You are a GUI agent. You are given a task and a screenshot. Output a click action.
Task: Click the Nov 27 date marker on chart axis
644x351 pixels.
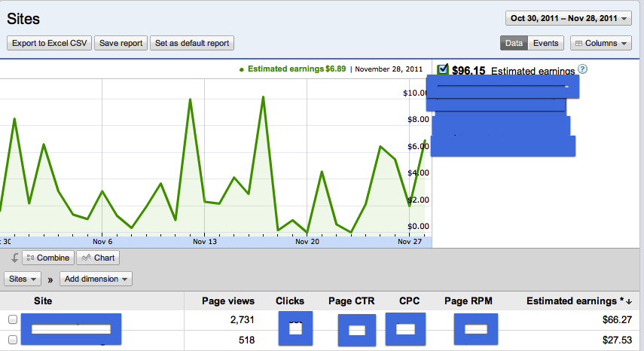click(410, 242)
